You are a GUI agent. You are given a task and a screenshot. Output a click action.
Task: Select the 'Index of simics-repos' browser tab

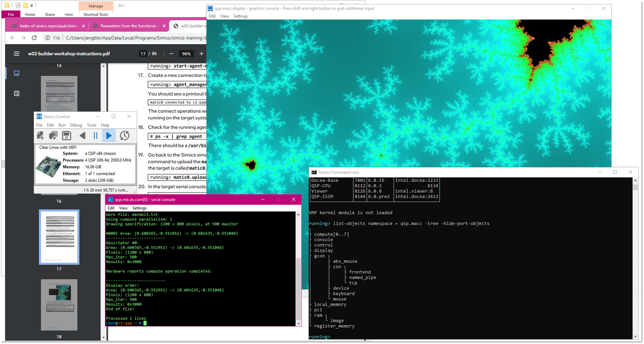(x=49, y=26)
